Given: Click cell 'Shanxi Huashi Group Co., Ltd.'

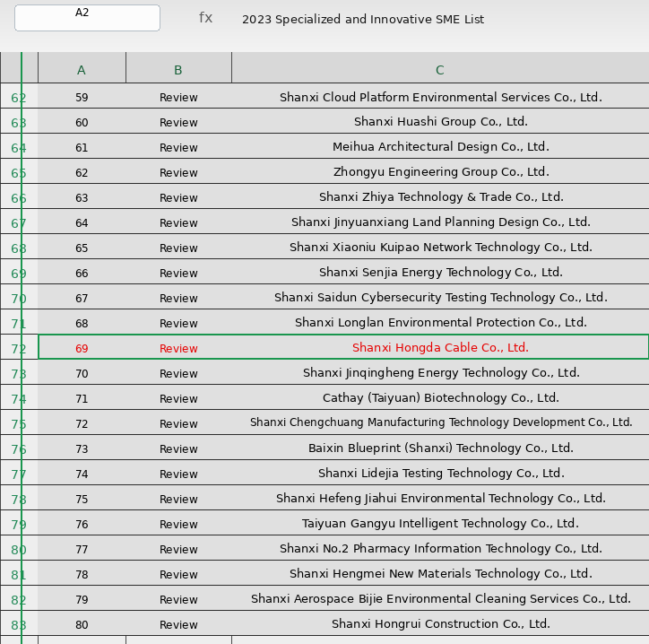Looking at the screenshot, I should point(440,122).
